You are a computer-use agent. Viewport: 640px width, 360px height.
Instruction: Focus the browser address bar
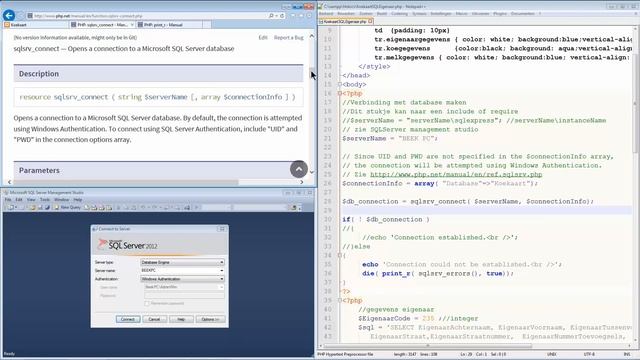[x=147, y=16]
